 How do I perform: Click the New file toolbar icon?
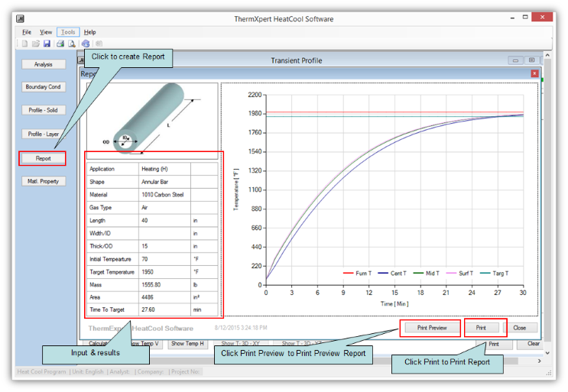[24, 44]
